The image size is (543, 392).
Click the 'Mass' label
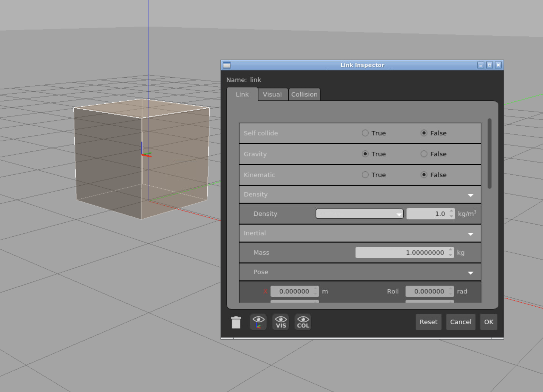click(x=261, y=253)
